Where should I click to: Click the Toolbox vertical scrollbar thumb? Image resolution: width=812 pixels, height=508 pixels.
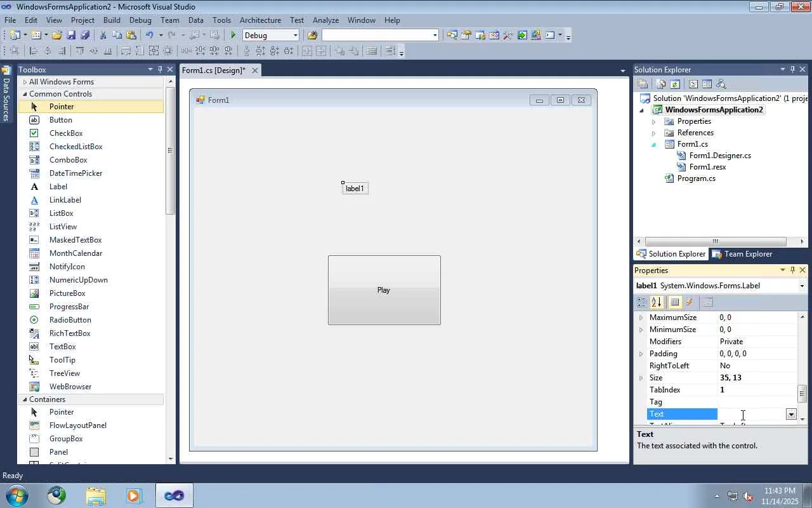(x=170, y=150)
